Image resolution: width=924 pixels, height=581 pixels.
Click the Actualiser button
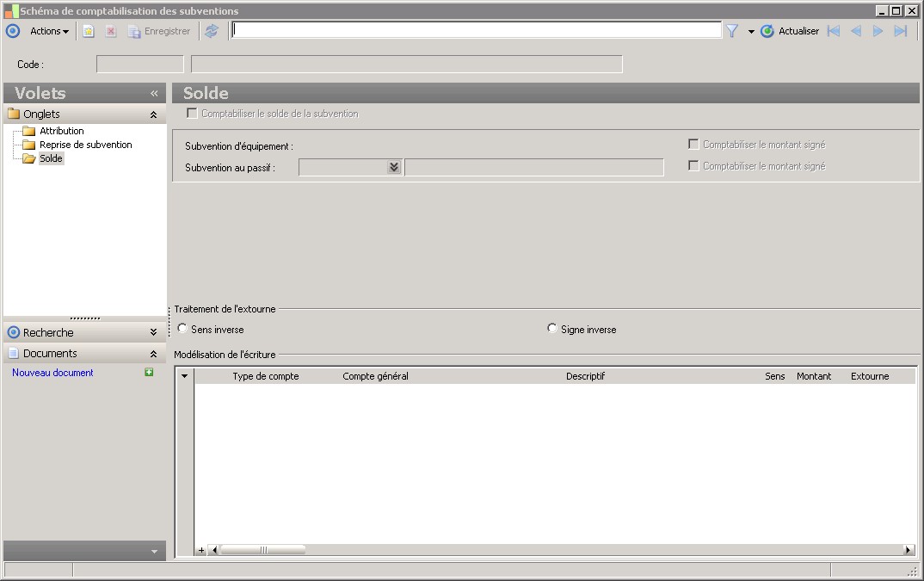790,31
